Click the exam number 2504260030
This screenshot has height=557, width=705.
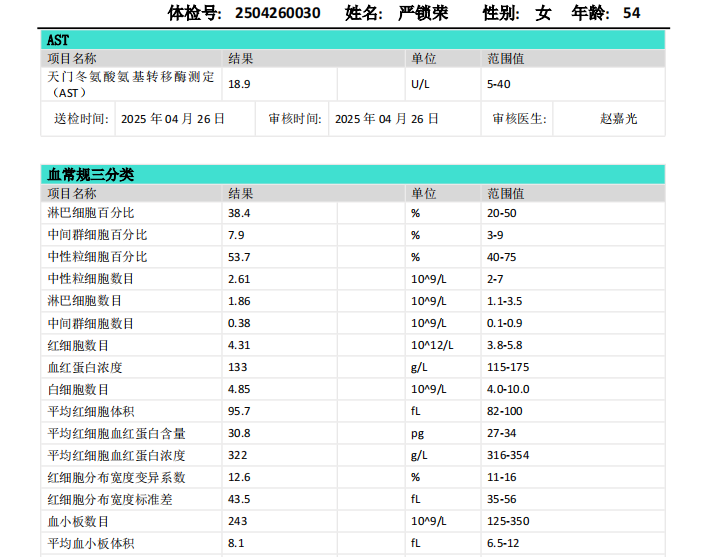278,13
